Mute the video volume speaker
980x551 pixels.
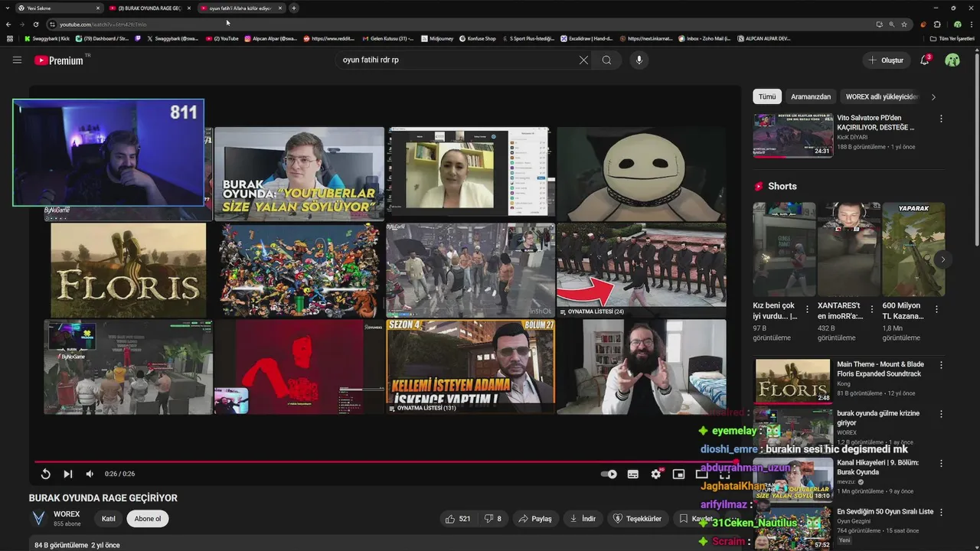point(90,474)
